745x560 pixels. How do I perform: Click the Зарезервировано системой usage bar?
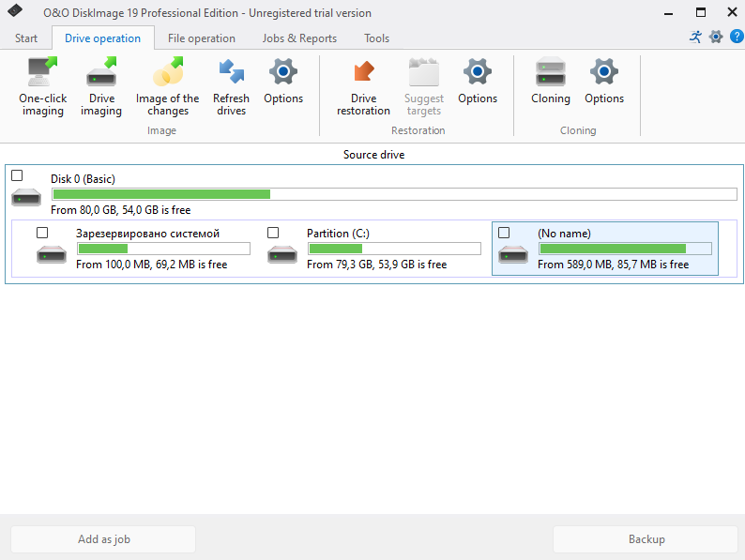[163, 249]
